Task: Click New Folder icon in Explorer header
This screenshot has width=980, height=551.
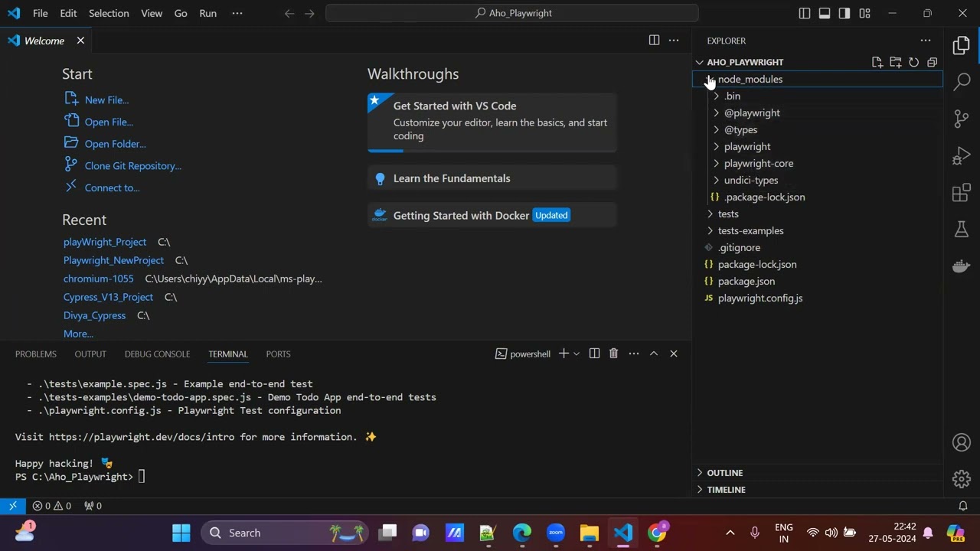Action: 896,62
